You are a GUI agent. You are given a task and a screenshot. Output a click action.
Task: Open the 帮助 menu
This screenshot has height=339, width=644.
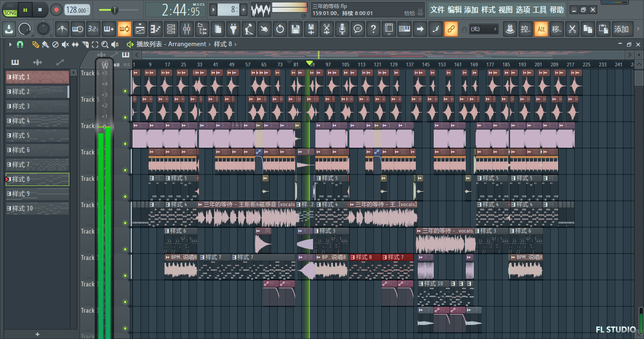click(x=557, y=10)
